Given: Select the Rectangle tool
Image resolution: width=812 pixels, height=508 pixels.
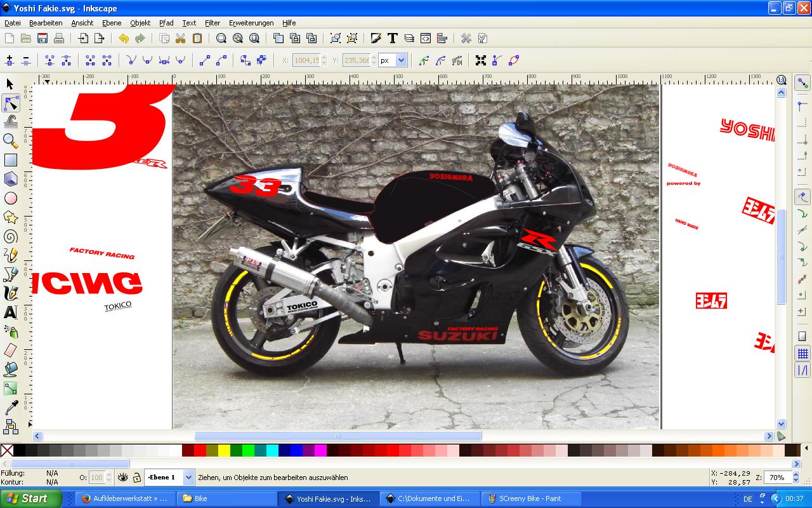Looking at the screenshot, I should click(10, 160).
